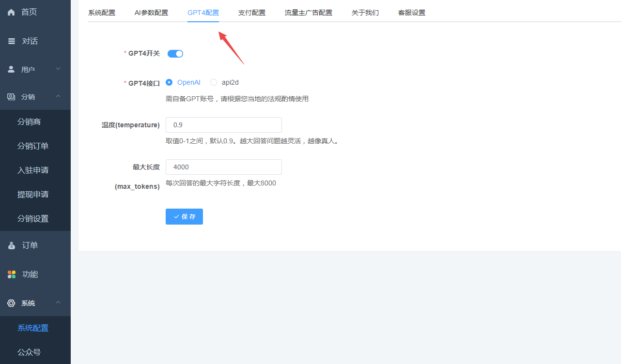Click the 温度(temperature) input field
621x364 pixels.
(x=223, y=124)
